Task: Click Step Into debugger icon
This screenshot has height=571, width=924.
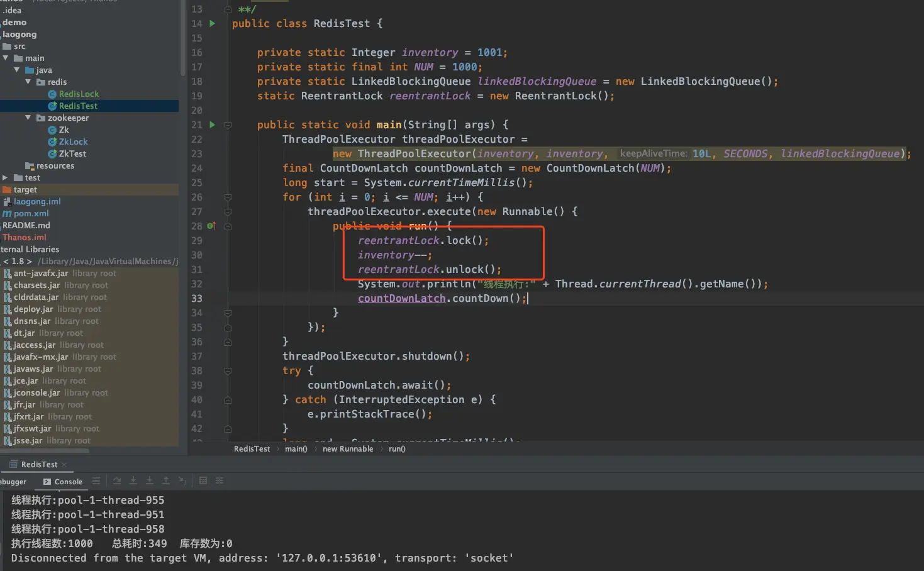Action: coord(133,480)
